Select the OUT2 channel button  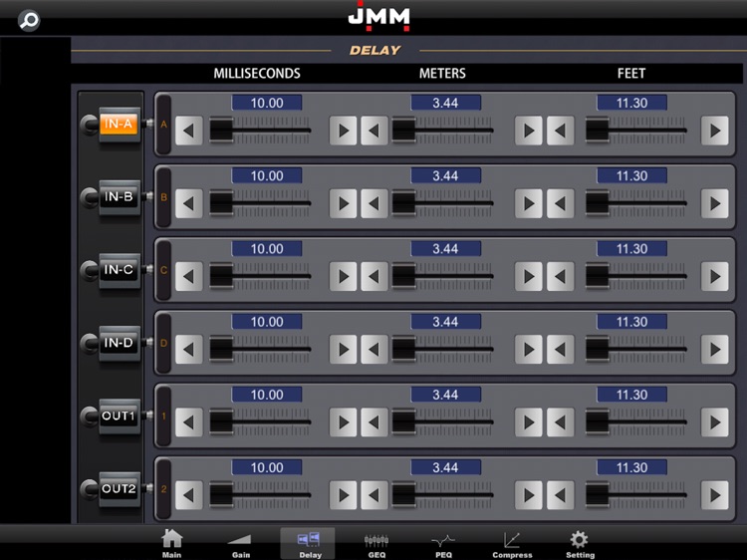(119, 489)
